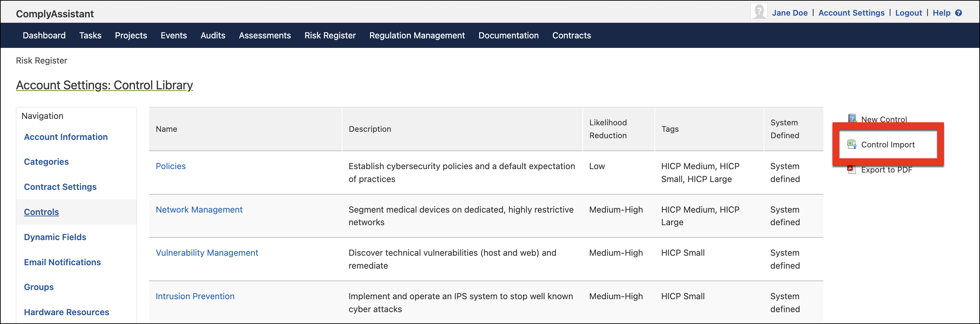This screenshot has height=324, width=980.
Task: Click Network Management row's 'System defined' cell
Action: coord(785,216)
